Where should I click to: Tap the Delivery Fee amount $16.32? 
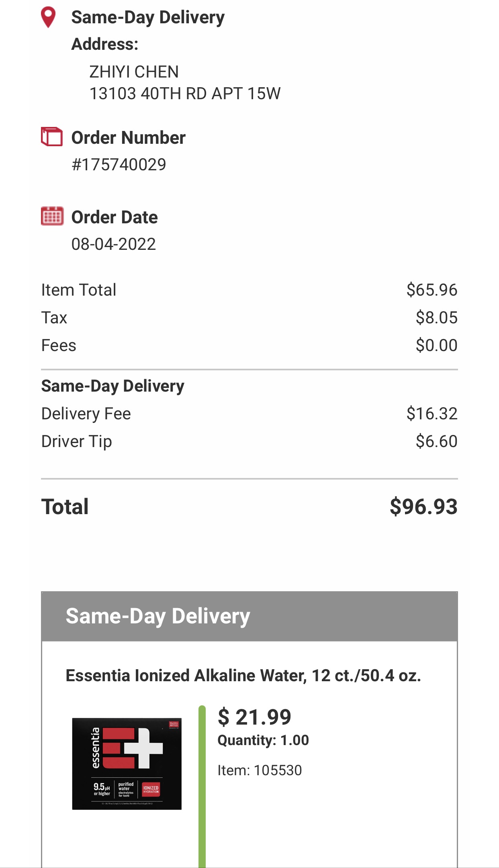click(x=432, y=414)
